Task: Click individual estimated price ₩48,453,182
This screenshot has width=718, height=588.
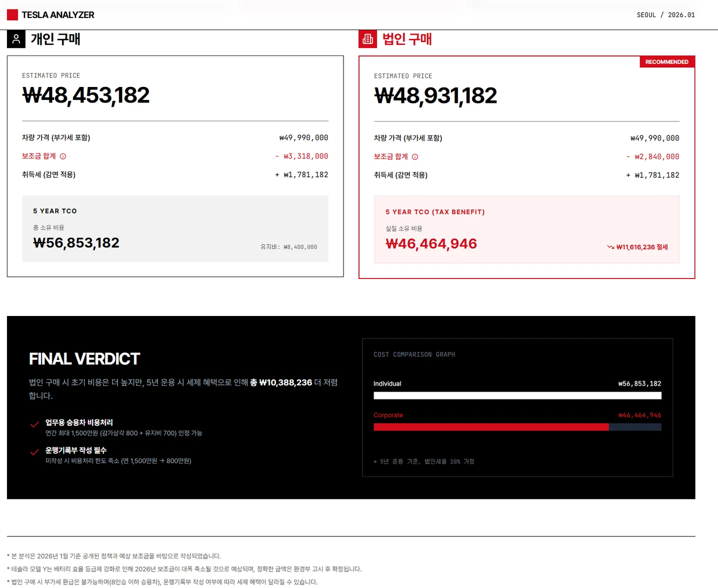Action: (86, 95)
